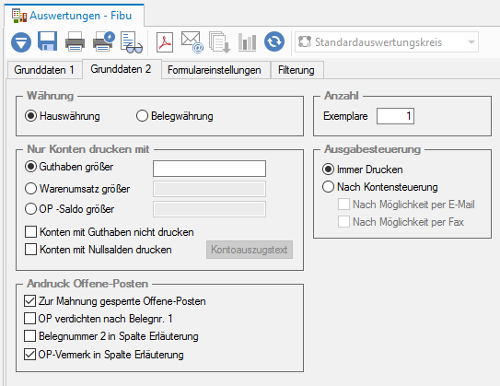Click the copy documents export icon

click(x=220, y=42)
